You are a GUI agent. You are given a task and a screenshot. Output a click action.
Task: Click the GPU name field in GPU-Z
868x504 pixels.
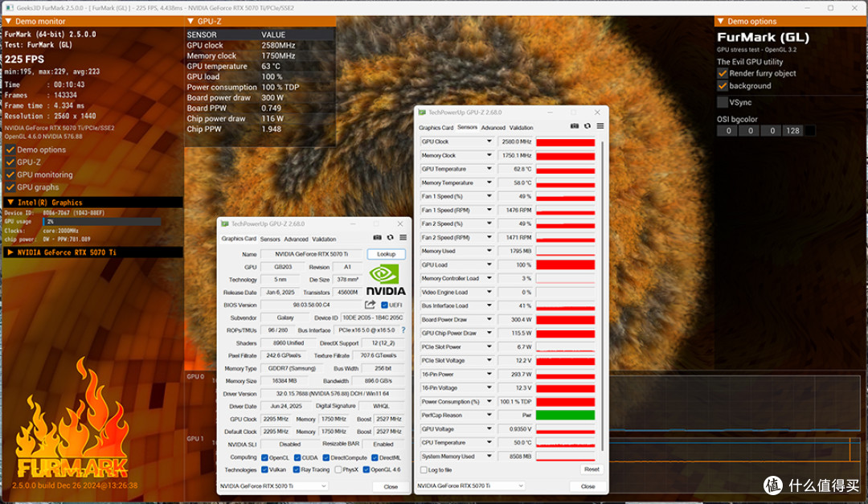coord(312,254)
